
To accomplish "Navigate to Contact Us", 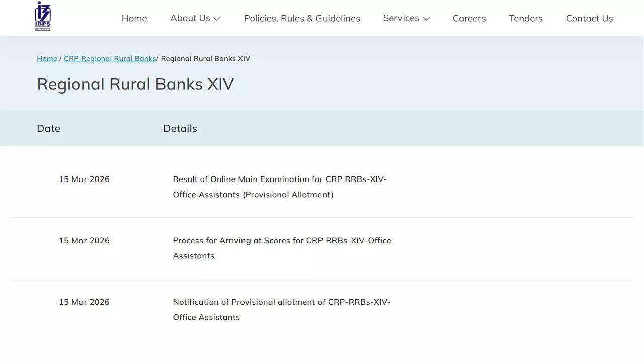I will [x=589, y=18].
